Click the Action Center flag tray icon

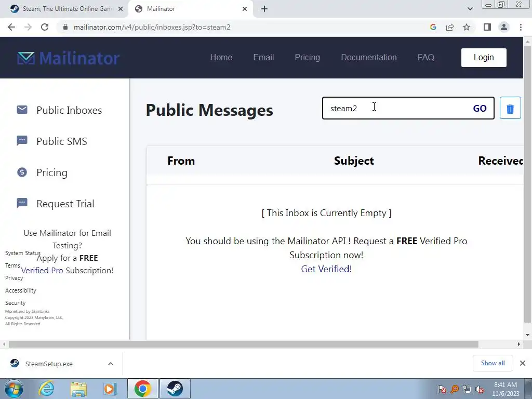pos(442,389)
